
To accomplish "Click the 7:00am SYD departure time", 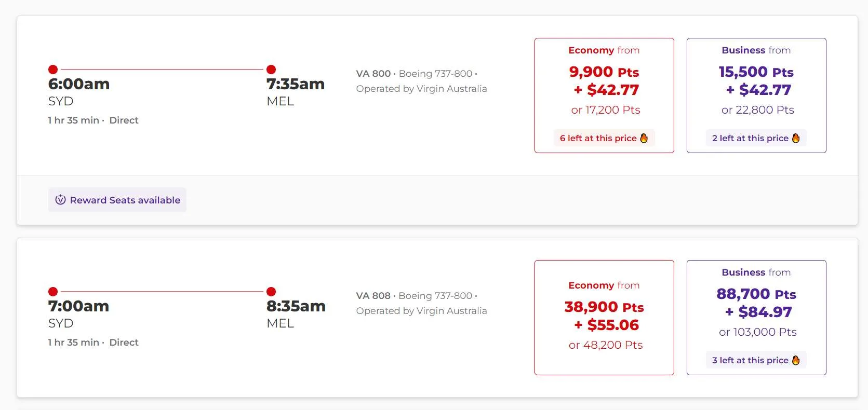I will (x=78, y=306).
